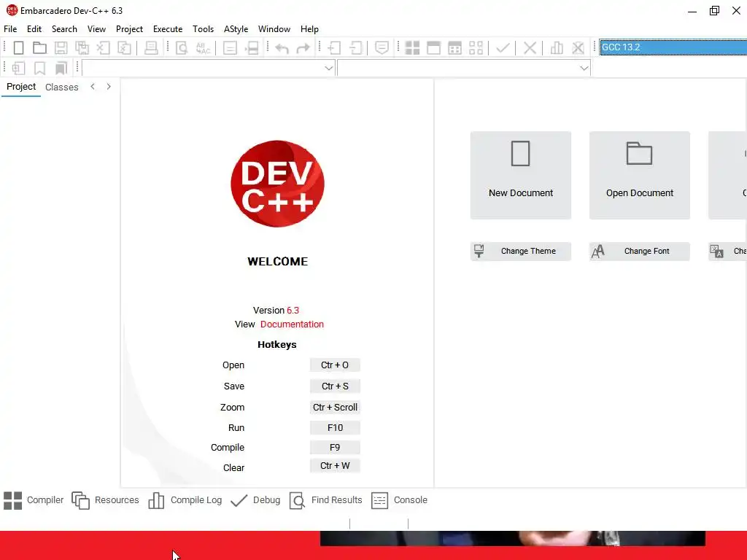Image resolution: width=747 pixels, height=560 pixels.
Task: Click the Delete profiling information toolbar icon
Action: click(x=578, y=47)
